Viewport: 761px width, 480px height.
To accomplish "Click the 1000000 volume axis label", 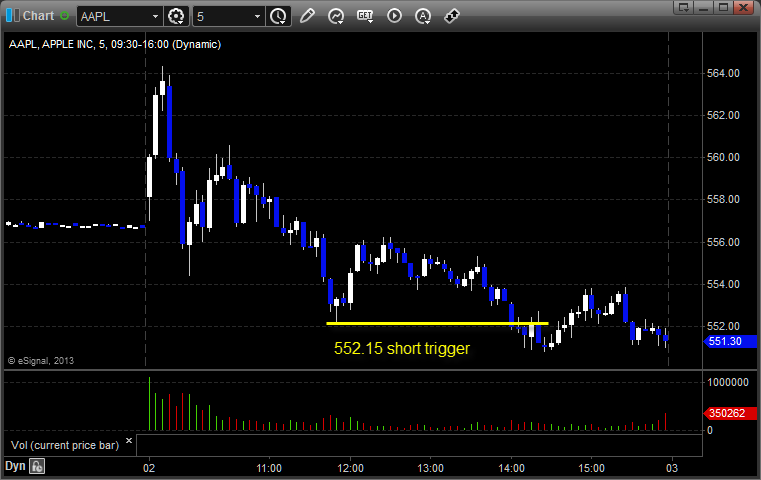I will pyautogui.click(x=728, y=382).
